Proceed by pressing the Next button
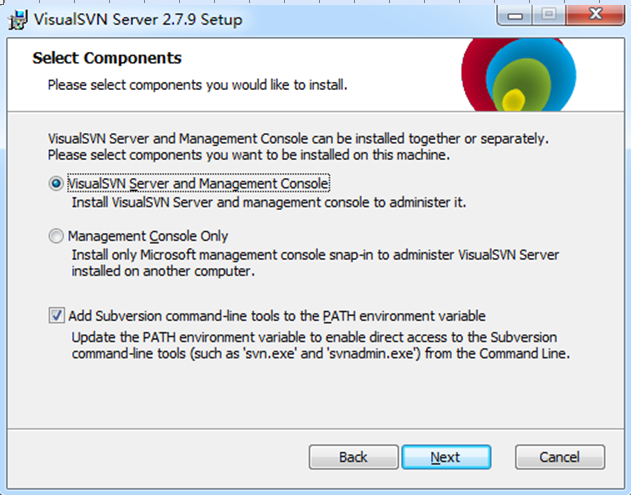 [446, 457]
